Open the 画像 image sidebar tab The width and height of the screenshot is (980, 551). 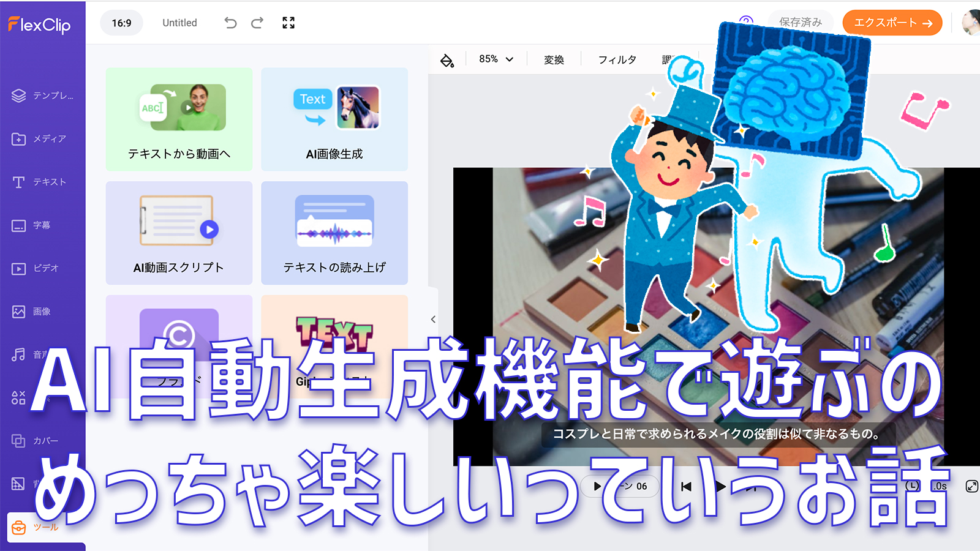(32, 312)
